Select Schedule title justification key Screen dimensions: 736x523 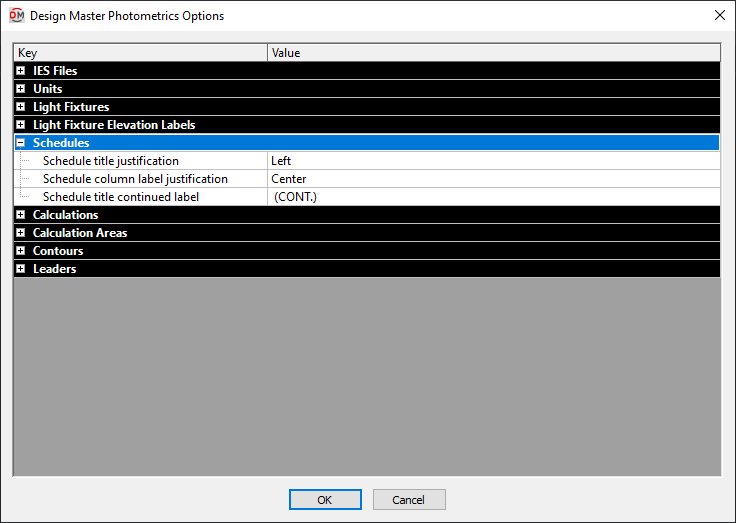(111, 161)
